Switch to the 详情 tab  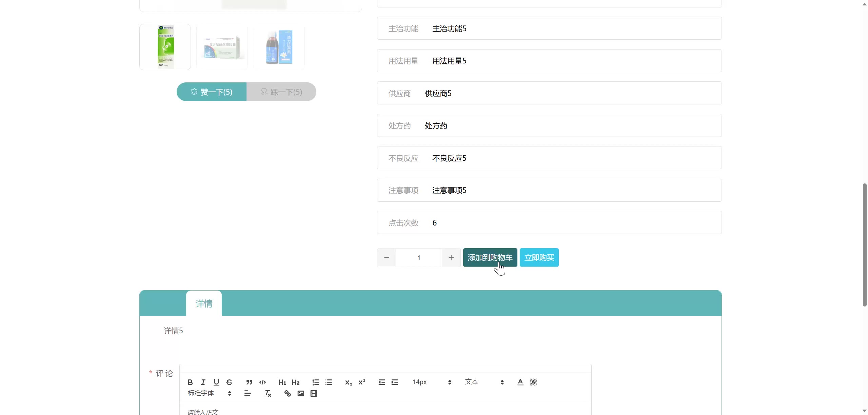pos(204,303)
